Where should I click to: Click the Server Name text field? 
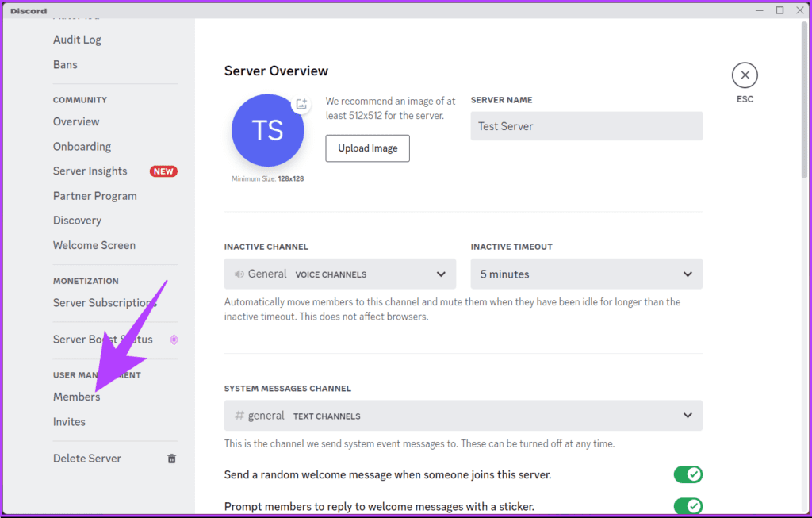coord(586,126)
